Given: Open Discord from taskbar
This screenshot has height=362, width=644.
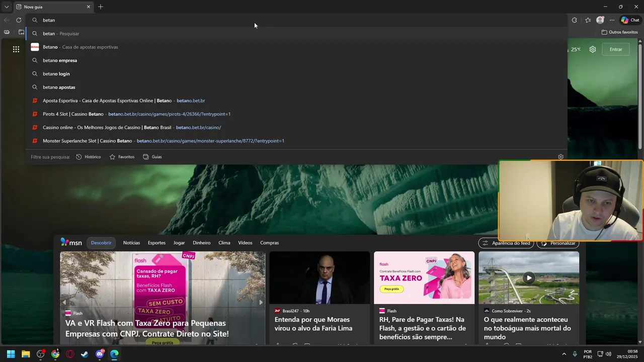Looking at the screenshot, I should (x=100, y=354).
